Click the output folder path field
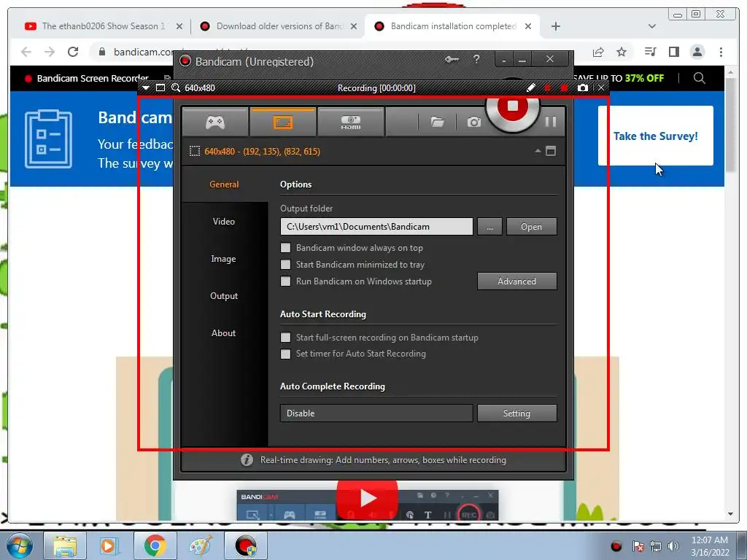Image resolution: width=747 pixels, height=560 pixels. coord(376,227)
